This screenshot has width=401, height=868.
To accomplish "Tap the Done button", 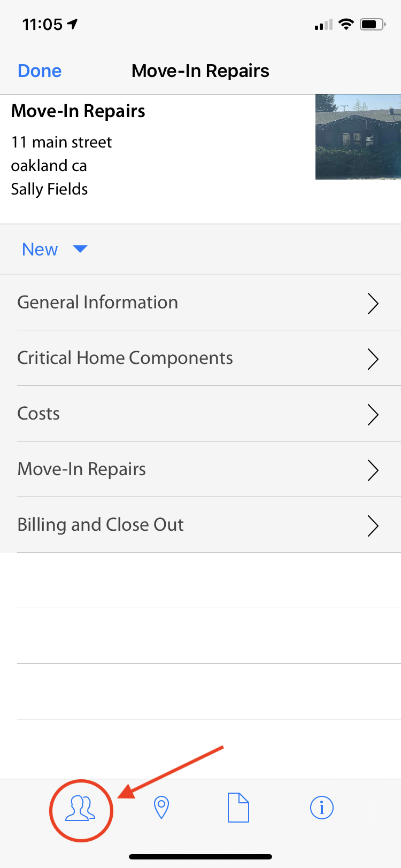I will 40,71.
